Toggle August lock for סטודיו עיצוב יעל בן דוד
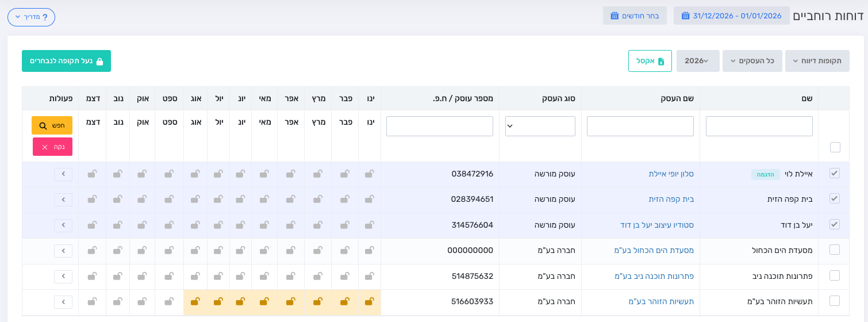 pos(195,225)
